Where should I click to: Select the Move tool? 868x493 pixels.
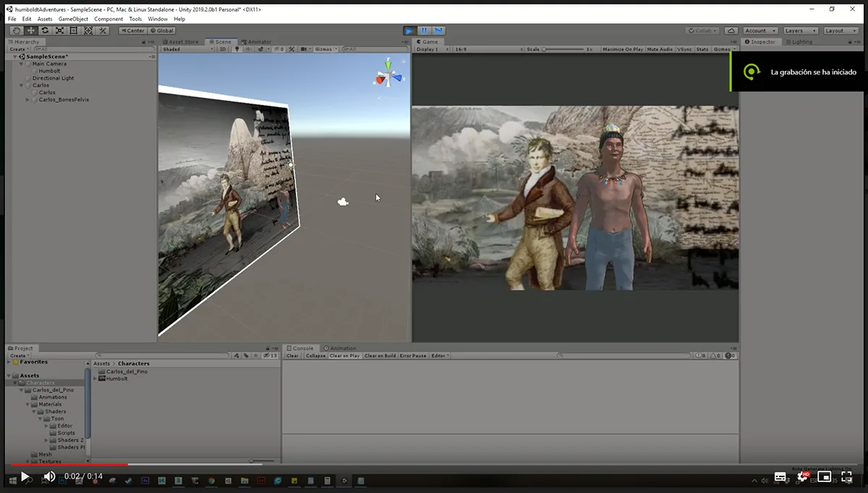[31, 30]
